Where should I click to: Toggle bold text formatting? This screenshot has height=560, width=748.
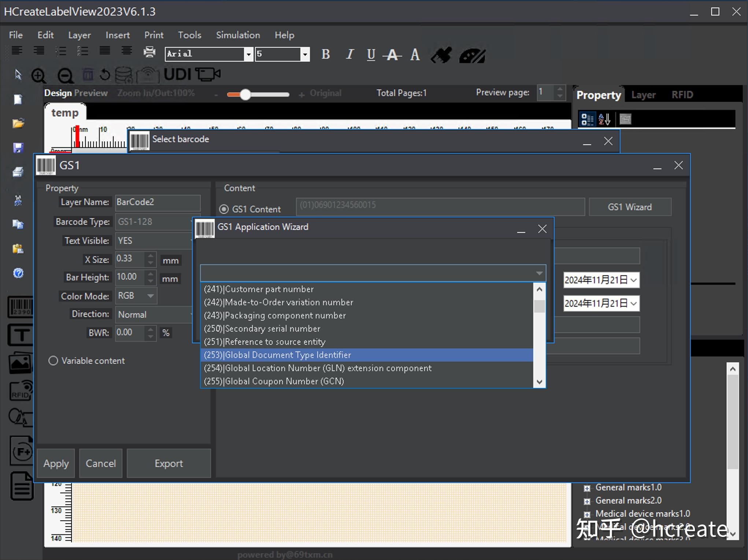point(325,55)
